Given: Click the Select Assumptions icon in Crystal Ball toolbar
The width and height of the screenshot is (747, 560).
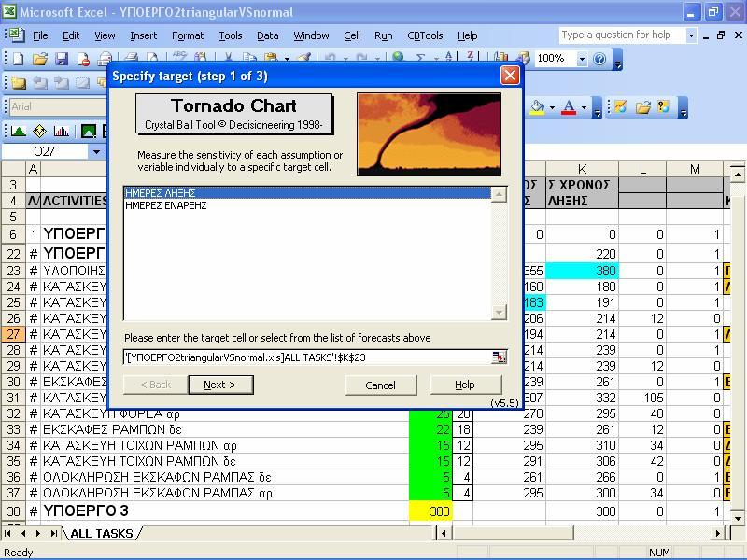Looking at the screenshot, I should click(x=89, y=131).
